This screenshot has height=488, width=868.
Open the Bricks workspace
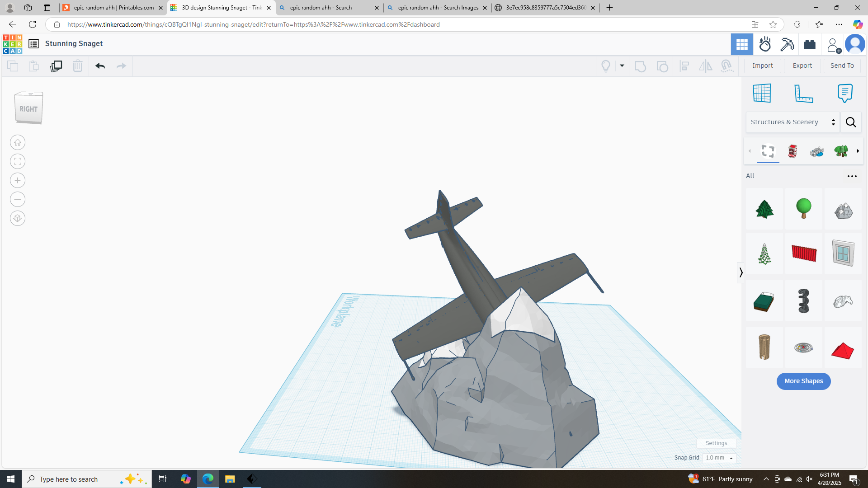point(810,44)
